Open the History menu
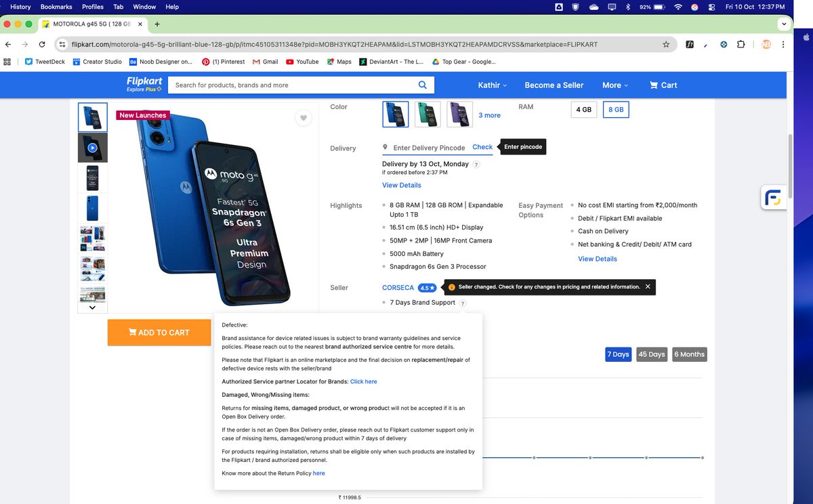Viewport: 813px width, 504px height. point(20,7)
